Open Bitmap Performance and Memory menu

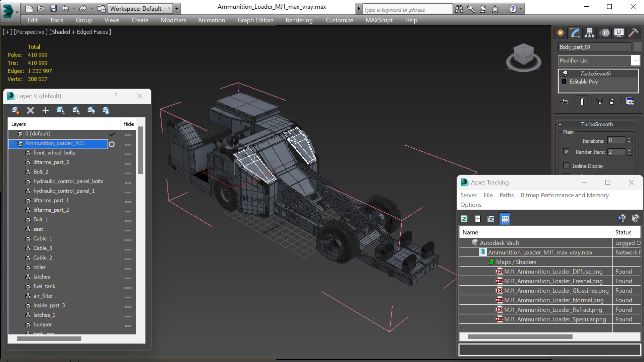565,195
